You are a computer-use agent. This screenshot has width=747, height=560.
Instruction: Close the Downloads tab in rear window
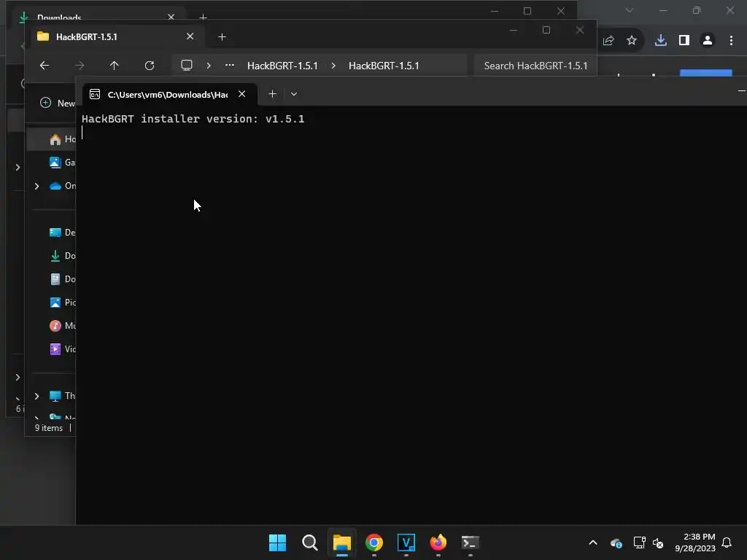pyautogui.click(x=171, y=17)
